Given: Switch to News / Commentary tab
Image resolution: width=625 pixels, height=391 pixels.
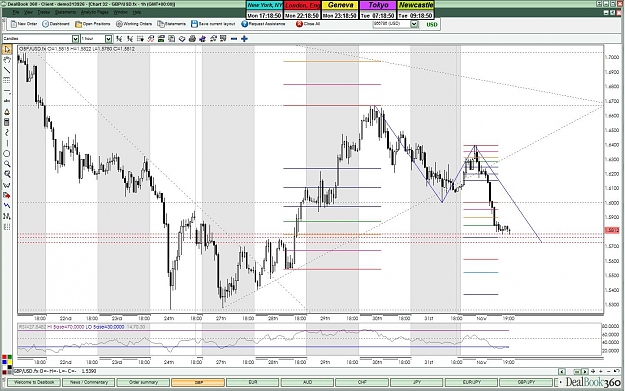Looking at the screenshot, I should (88, 382).
